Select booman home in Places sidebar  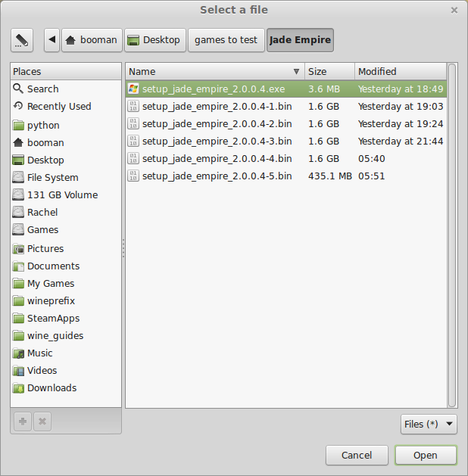66,142
